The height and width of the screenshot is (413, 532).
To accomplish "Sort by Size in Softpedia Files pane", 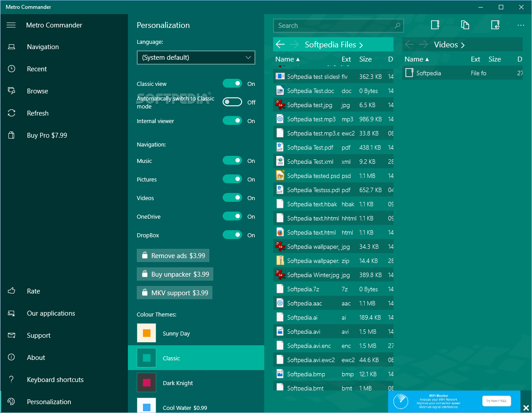I will click(366, 59).
